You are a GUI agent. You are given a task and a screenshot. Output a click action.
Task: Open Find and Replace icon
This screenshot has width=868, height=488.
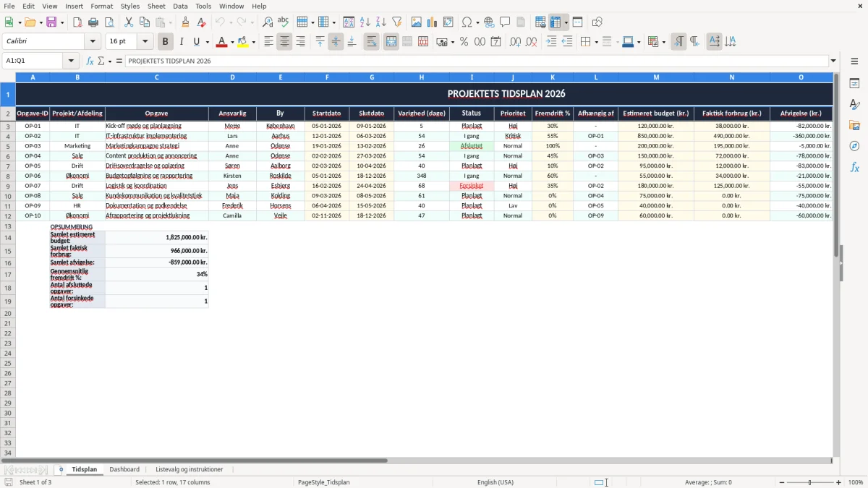tap(268, 22)
